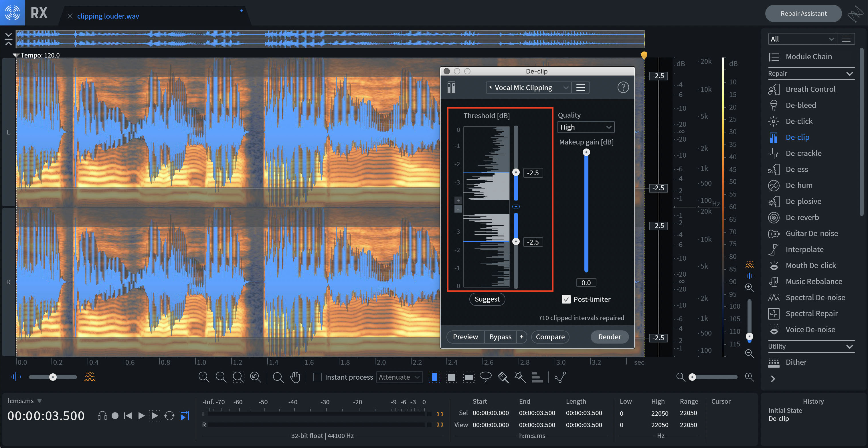
Task: Adjust the upper threshold slider handle
Action: [x=516, y=173]
